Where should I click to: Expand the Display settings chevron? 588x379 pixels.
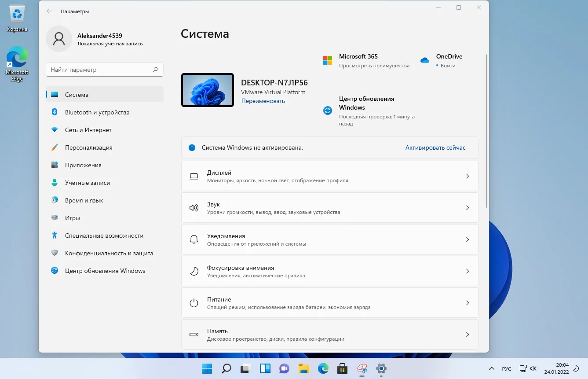point(467,176)
